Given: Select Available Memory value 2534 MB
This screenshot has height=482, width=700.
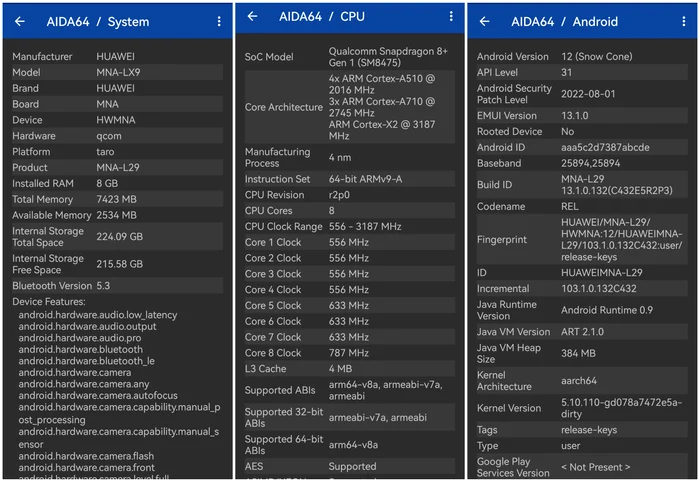Looking at the screenshot, I should 117,215.
